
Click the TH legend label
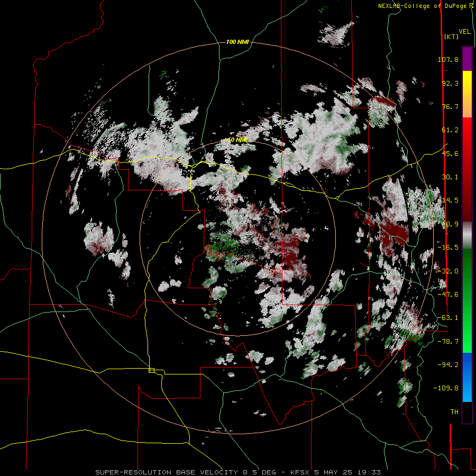pos(454,412)
